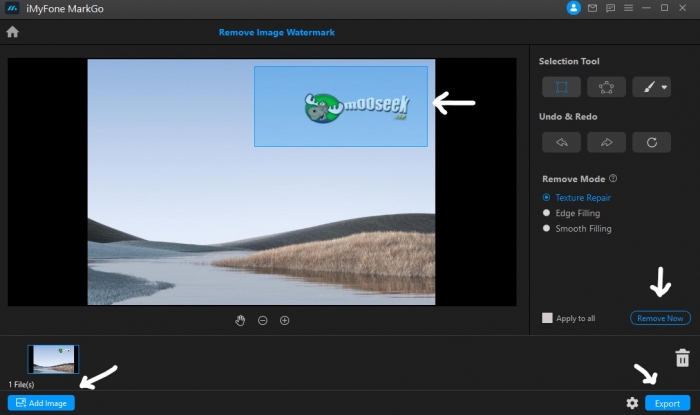Open the hamburger menu in title bar
The width and height of the screenshot is (700, 415).
click(x=628, y=8)
